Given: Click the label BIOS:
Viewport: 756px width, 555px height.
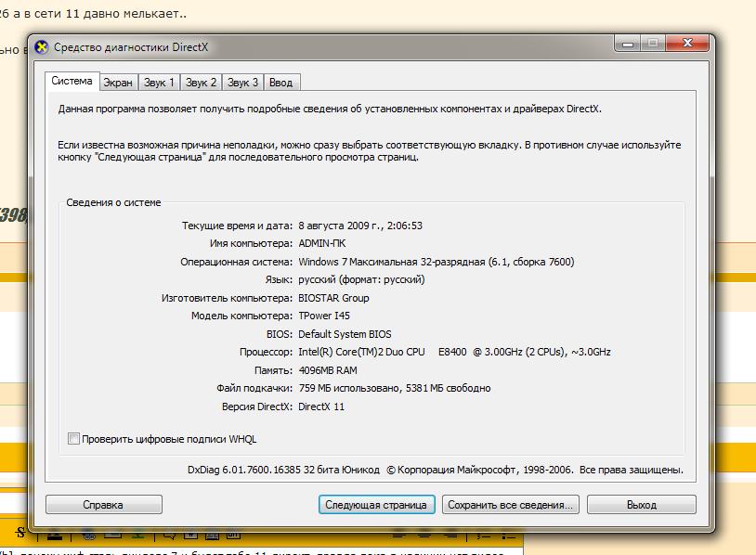Looking at the screenshot, I should (280, 334).
